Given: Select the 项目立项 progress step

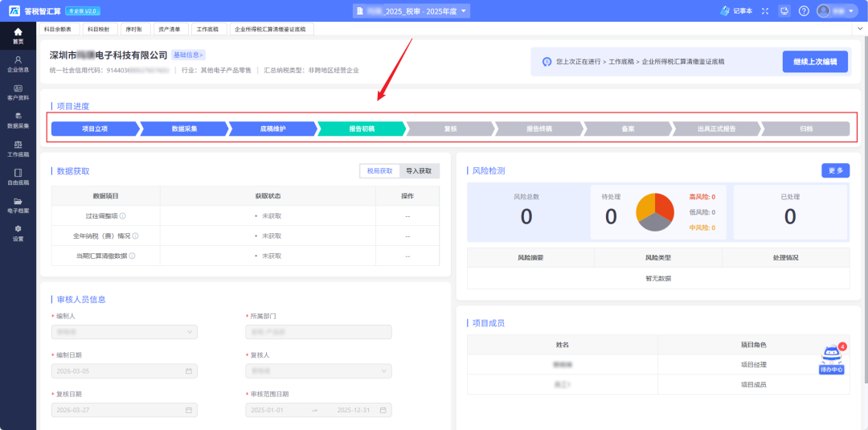Looking at the screenshot, I should click(x=95, y=129).
